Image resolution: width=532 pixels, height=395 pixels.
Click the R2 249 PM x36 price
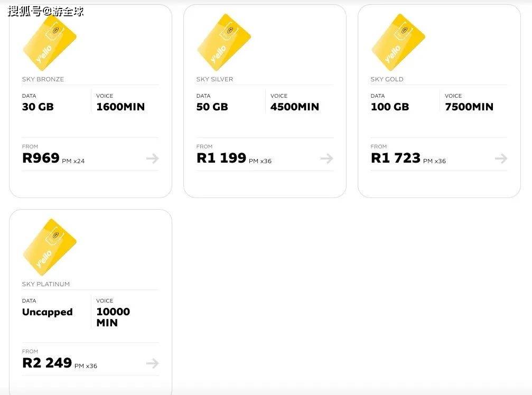60,363
